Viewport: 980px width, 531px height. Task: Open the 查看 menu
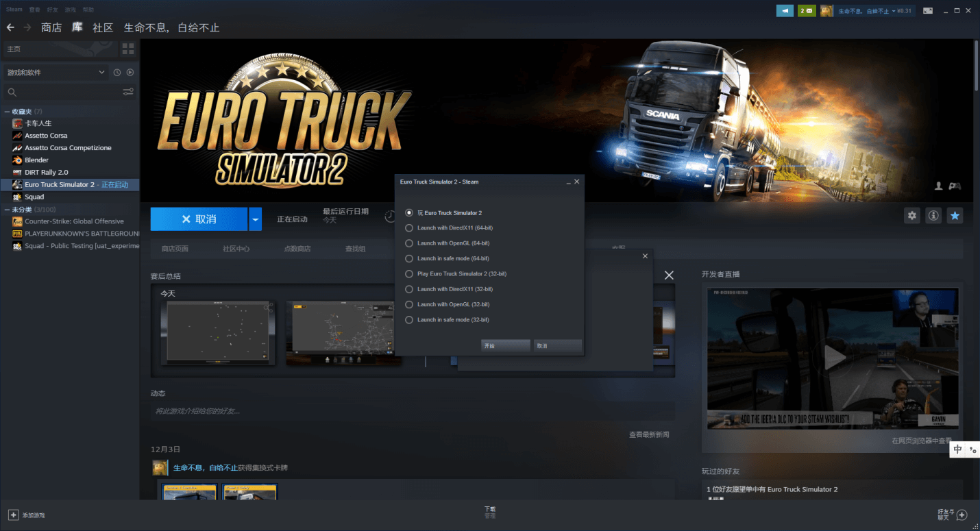coord(35,10)
